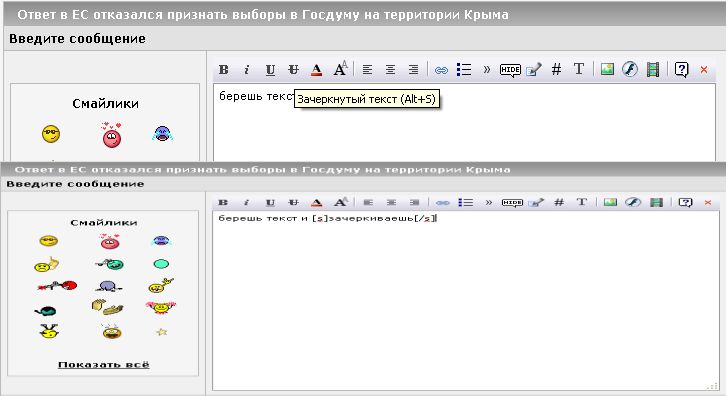Insert code # tag in lower editor

coord(559,202)
